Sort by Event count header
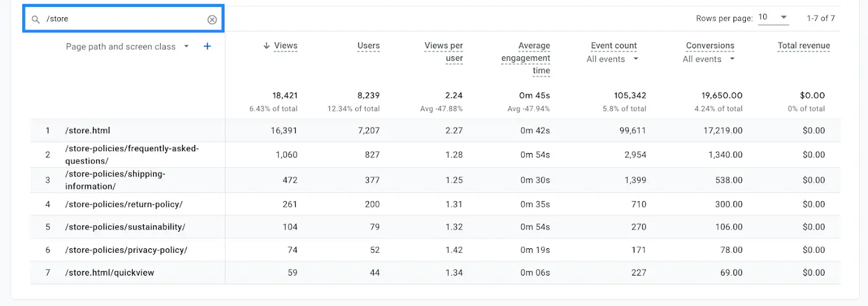Viewport: 868px width, 306px height. pos(614,45)
